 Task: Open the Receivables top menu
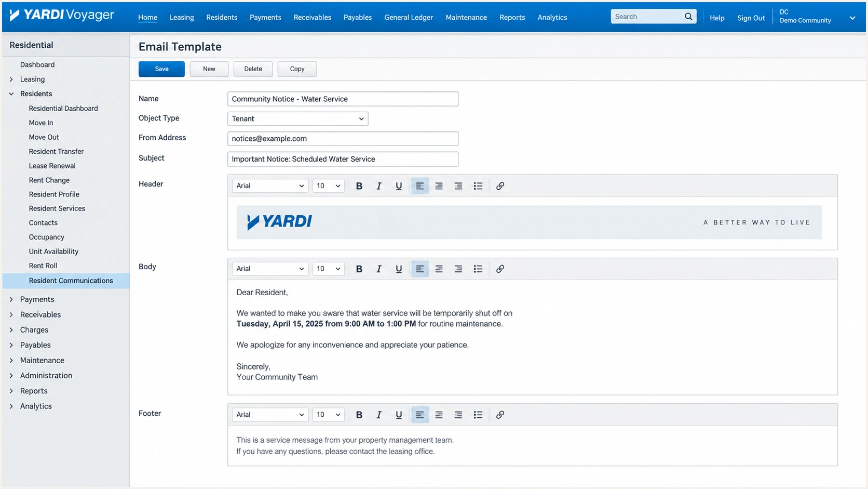tap(313, 17)
